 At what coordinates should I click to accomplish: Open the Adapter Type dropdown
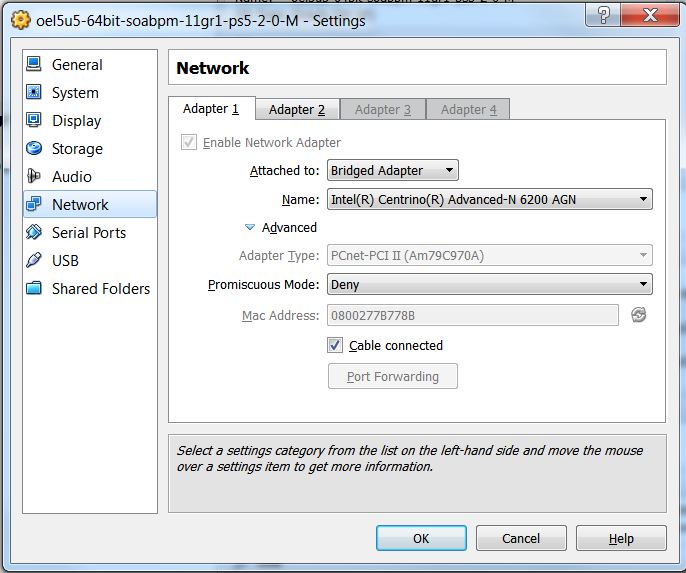(490, 255)
